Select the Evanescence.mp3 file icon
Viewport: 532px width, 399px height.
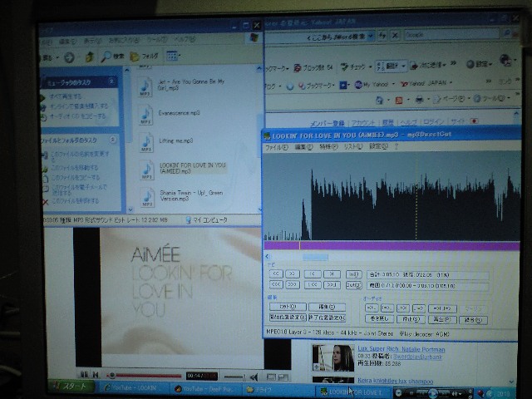tap(145, 115)
